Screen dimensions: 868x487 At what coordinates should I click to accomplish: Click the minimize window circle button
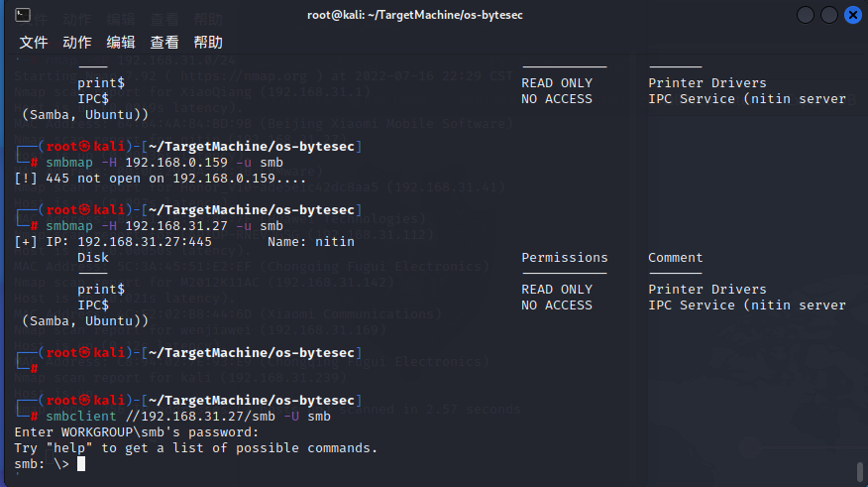[x=806, y=15]
